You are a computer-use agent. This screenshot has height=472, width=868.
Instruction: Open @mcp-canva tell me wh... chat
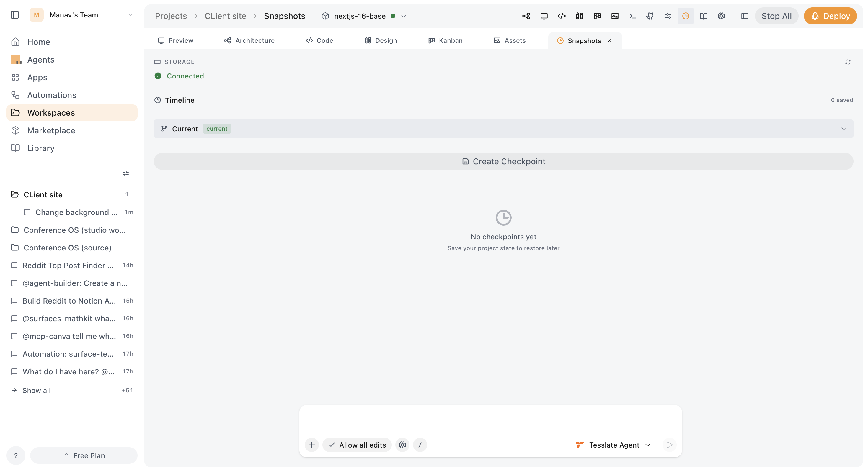point(72,336)
